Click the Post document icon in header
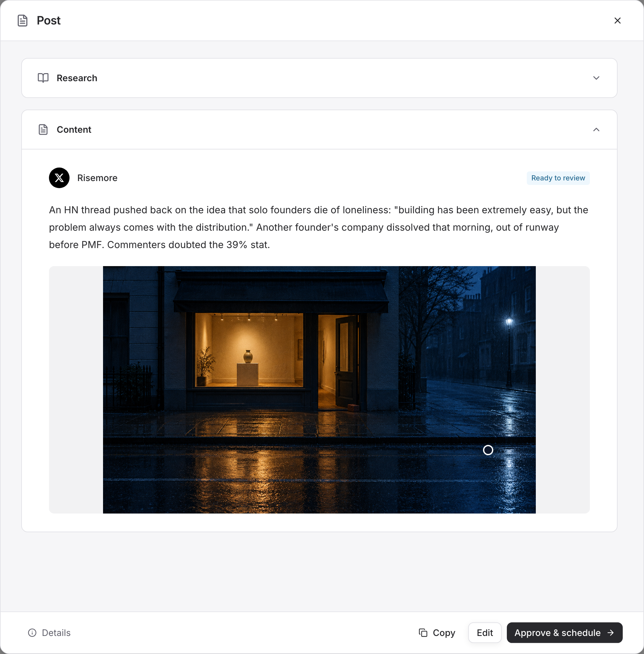Image resolution: width=644 pixels, height=654 pixels. tap(22, 21)
